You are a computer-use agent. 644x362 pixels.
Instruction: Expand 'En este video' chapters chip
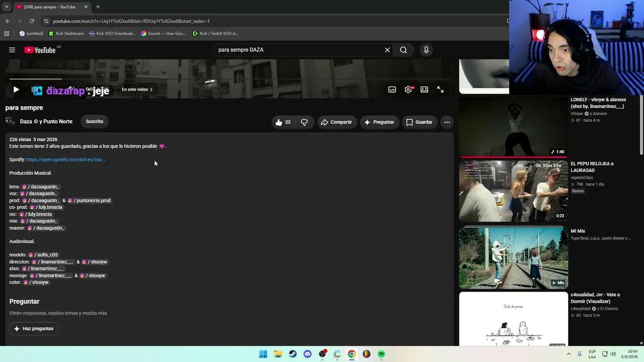pos(137,89)
